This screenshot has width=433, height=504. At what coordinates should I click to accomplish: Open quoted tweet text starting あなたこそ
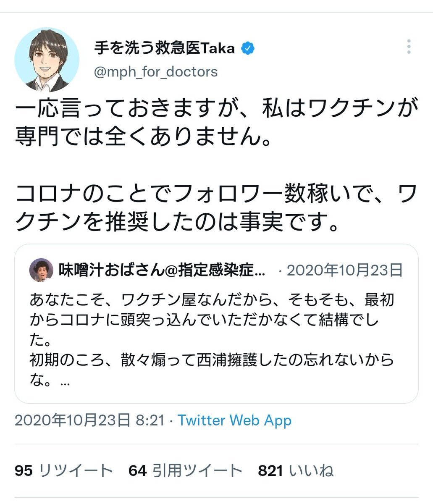tap(212, 300)
